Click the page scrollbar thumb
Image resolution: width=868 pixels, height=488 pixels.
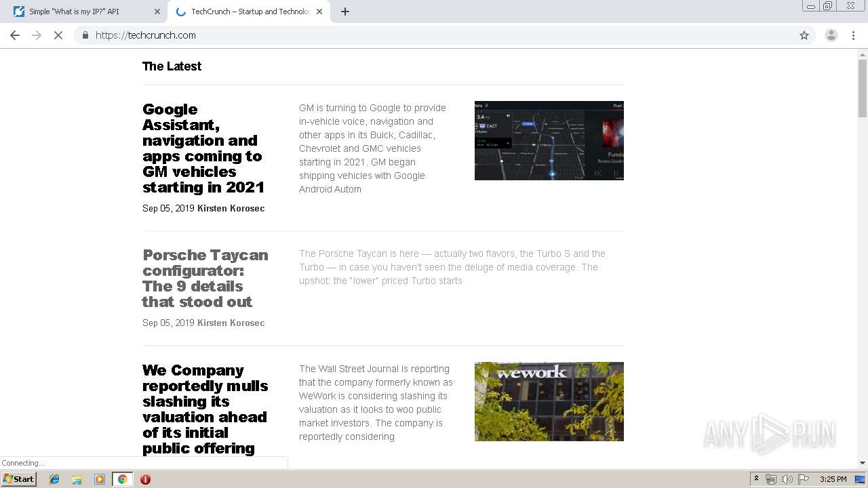click(863, 88)
